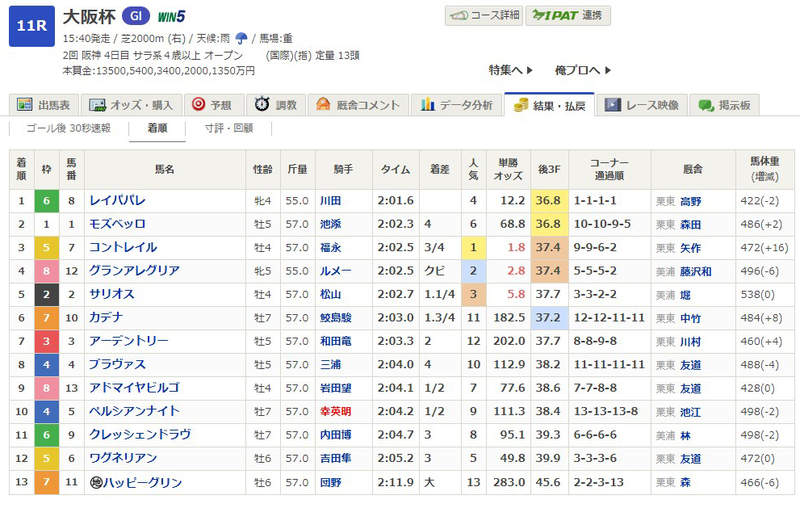This screenshot has width=800, height=508.
Task: Open the 掲示板 tab
Action: click(724, 105)
